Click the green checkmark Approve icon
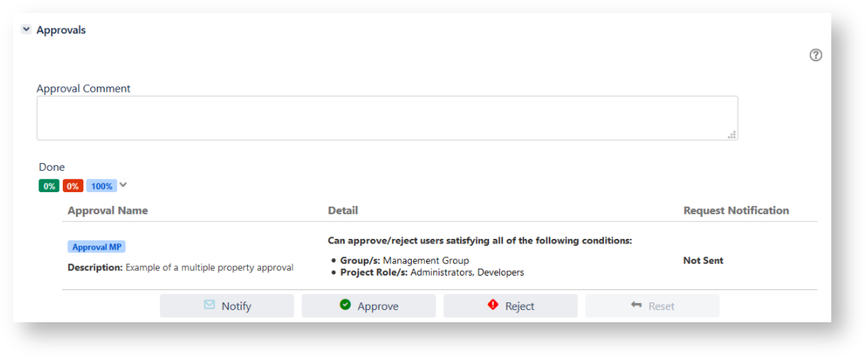Screen dimensions: 868x359 tap(345, 305)
